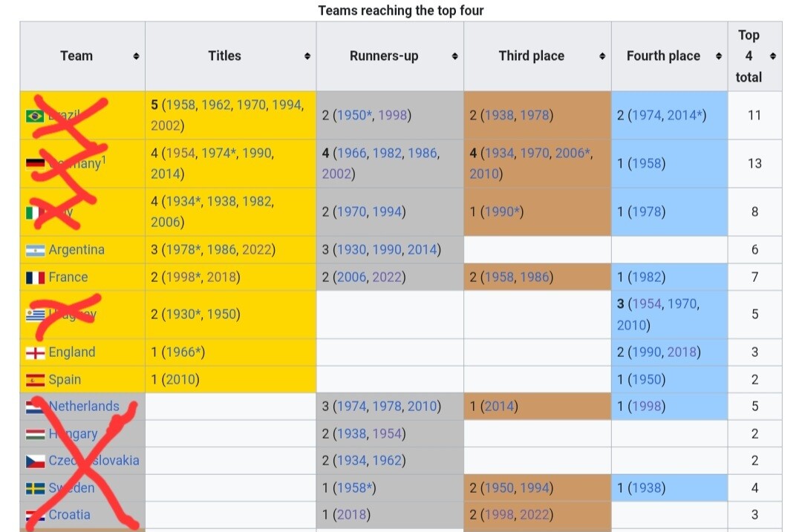Image resolution: width=802 pixels, height=532 pixels.
Task: Open 1958 link in Germany fourth place
Action: [x=647, y=163]
